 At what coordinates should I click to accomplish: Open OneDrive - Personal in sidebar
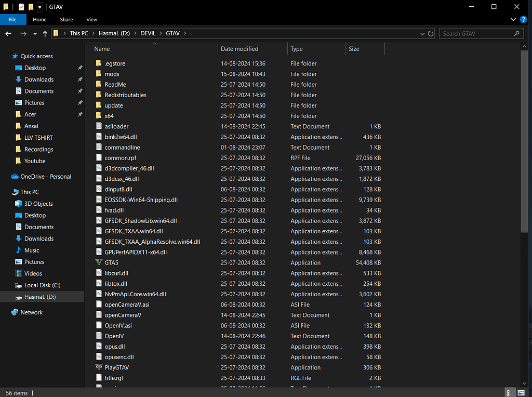(45, 177)
